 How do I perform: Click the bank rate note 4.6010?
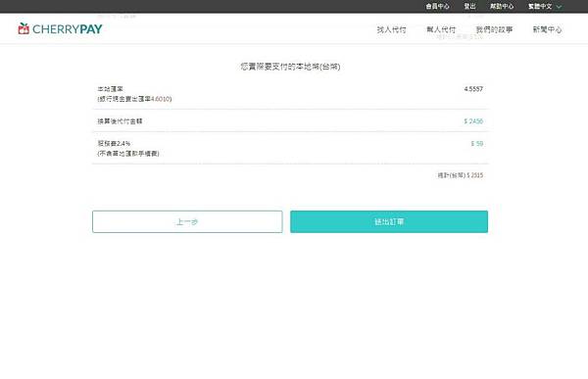(x=134, y=99)
